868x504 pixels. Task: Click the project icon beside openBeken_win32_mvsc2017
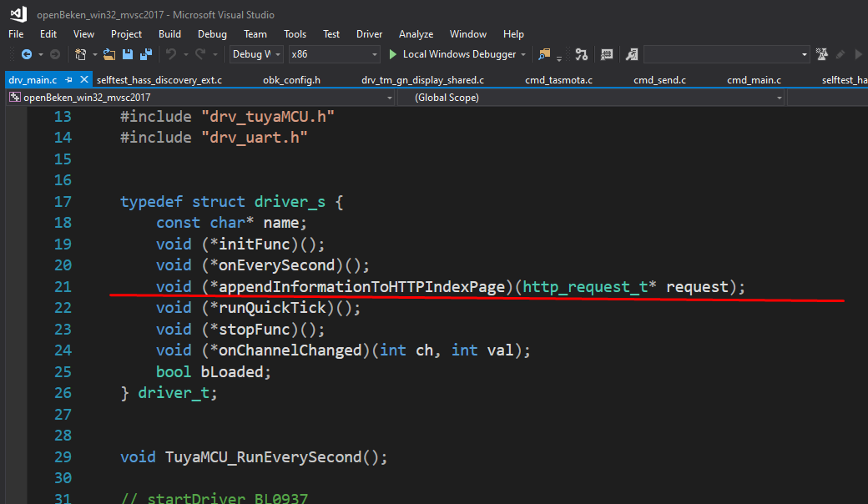[x=15, y=98]
